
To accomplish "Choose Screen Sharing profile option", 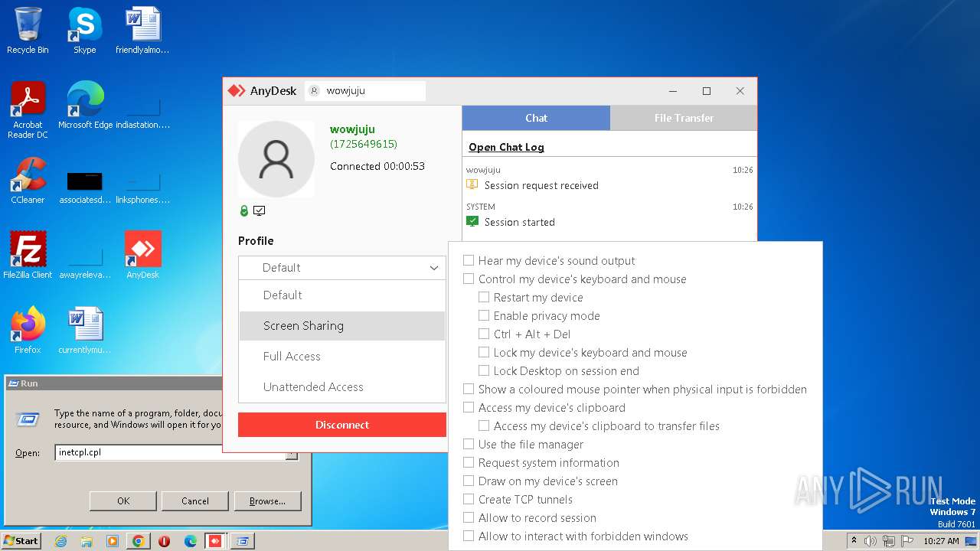I will [342, 326].
